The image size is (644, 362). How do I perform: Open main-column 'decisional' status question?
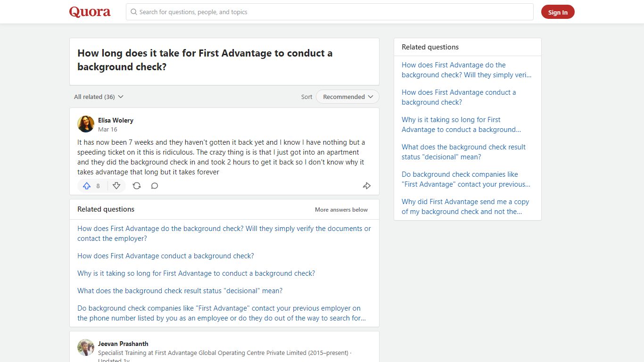point(180,291)
